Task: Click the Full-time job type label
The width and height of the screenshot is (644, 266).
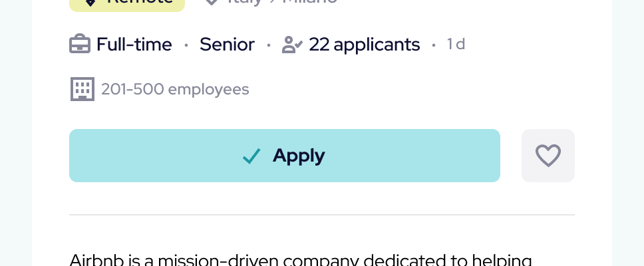Action: point(134,45)
